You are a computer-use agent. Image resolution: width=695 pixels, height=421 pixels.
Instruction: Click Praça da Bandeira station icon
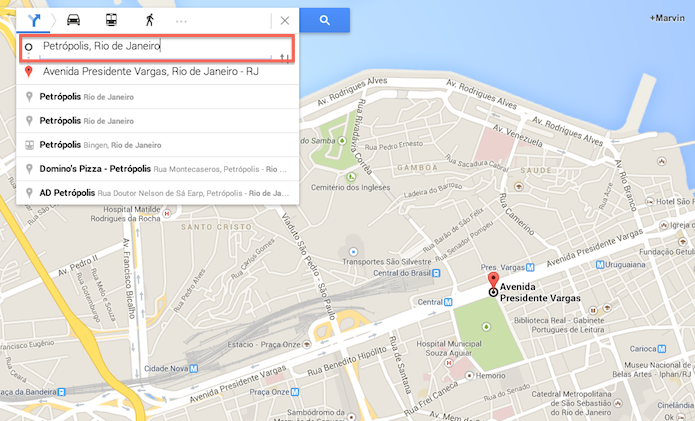[62, 392]
